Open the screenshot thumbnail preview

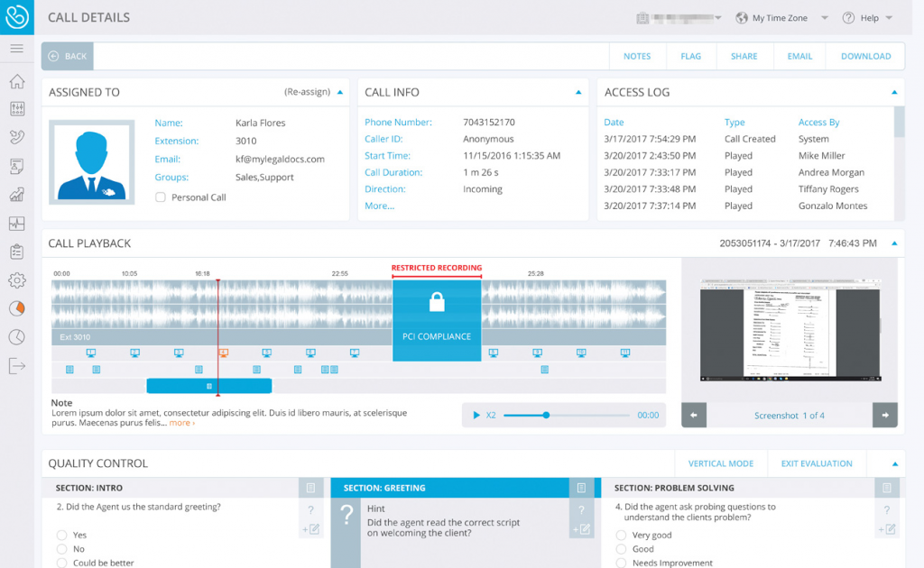pos(790,330)
